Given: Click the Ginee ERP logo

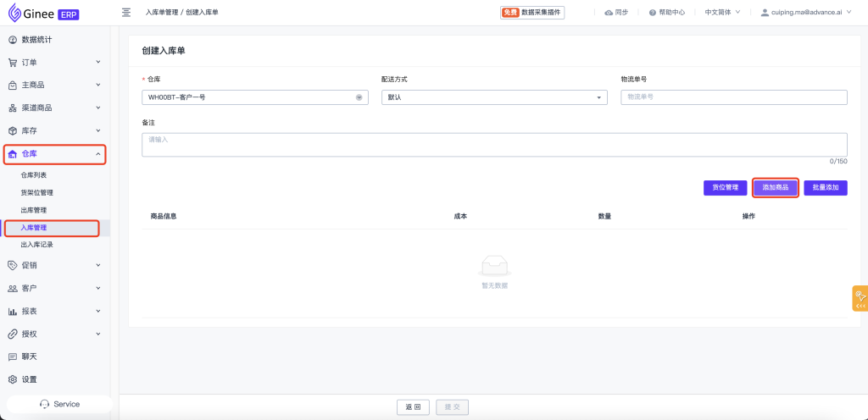Looking at the screenshot, I should pos(42,13).
